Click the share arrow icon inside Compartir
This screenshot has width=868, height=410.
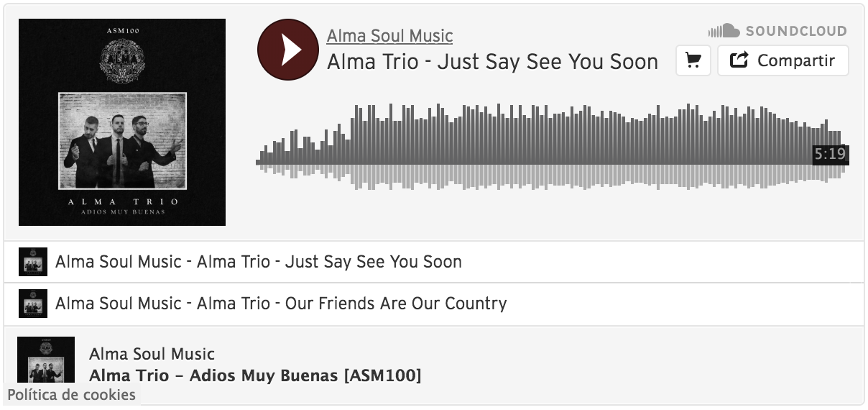click(x=739, y=60)
